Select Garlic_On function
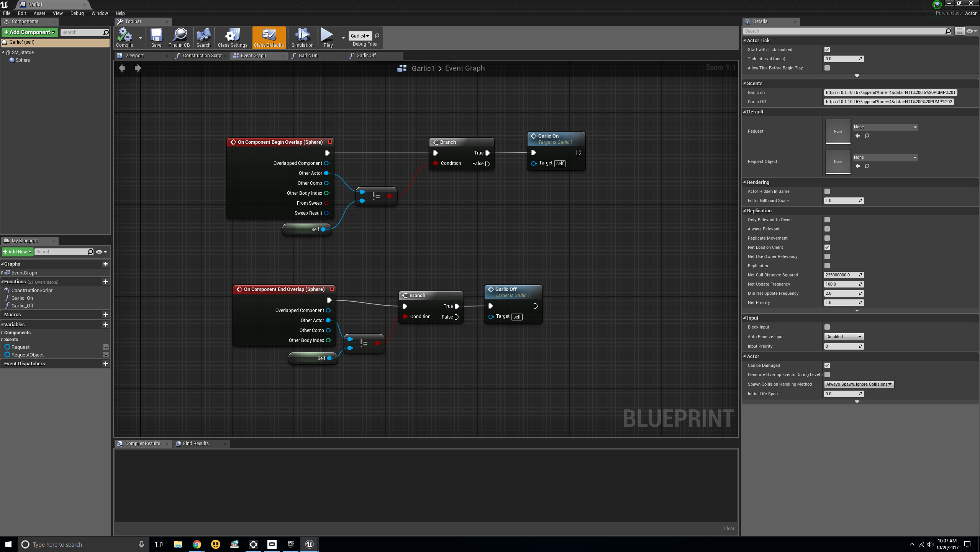The height and width of the screenshot is (552, 980). pyautogui.click(x=22, y=298)
